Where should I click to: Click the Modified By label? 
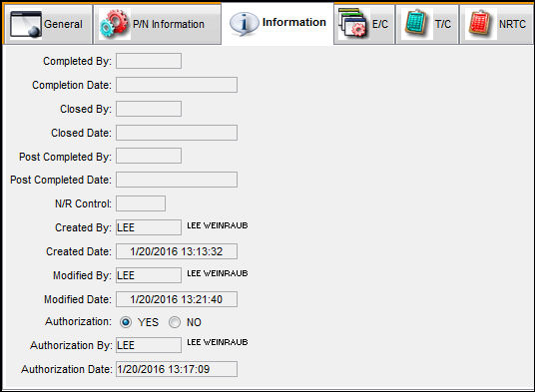[82, 275]
